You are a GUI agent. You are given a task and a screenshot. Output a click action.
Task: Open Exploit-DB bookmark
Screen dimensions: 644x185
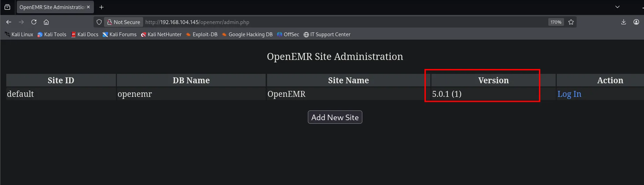coord(201,34)
